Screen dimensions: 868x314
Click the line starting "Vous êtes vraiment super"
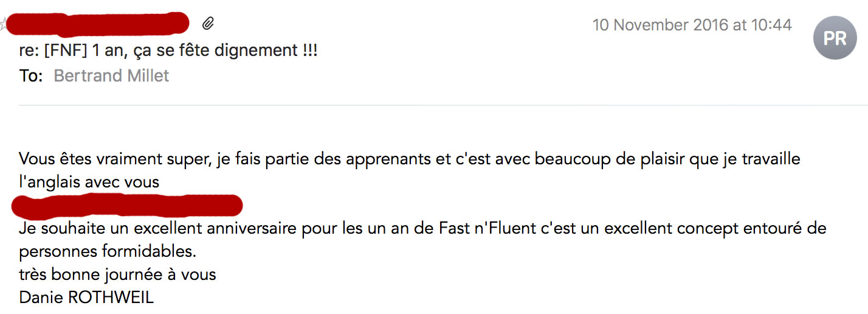(410, 159)
